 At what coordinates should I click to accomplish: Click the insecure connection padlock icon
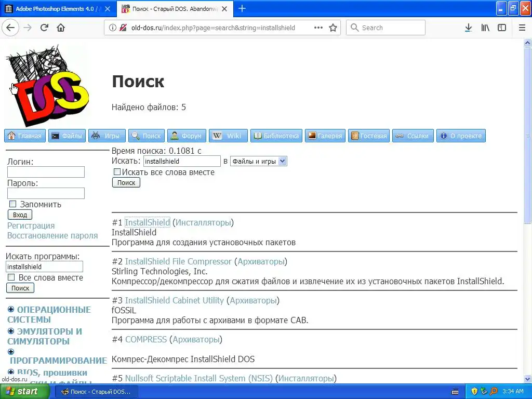click(123, 28)
